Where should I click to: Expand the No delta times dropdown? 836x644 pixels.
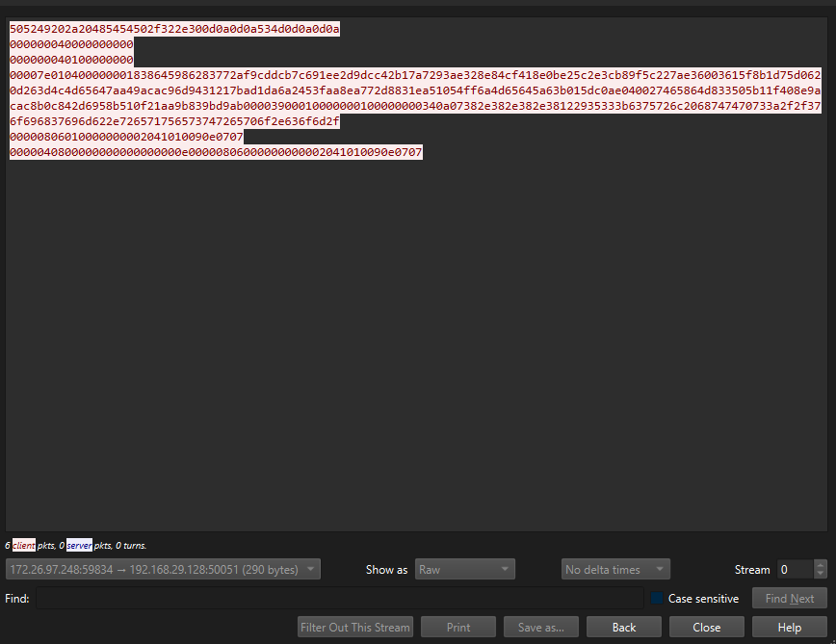[615, 570]
